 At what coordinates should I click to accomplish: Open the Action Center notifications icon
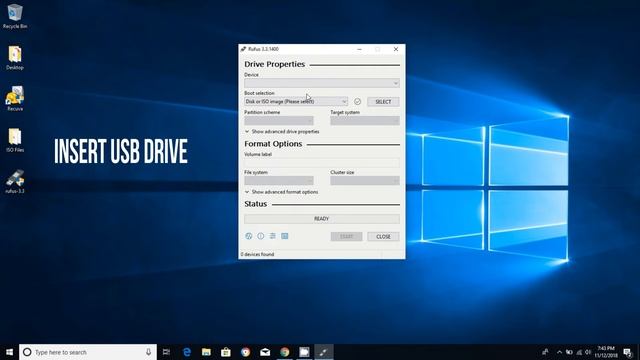pyautogui.click(x=628, y=352)
